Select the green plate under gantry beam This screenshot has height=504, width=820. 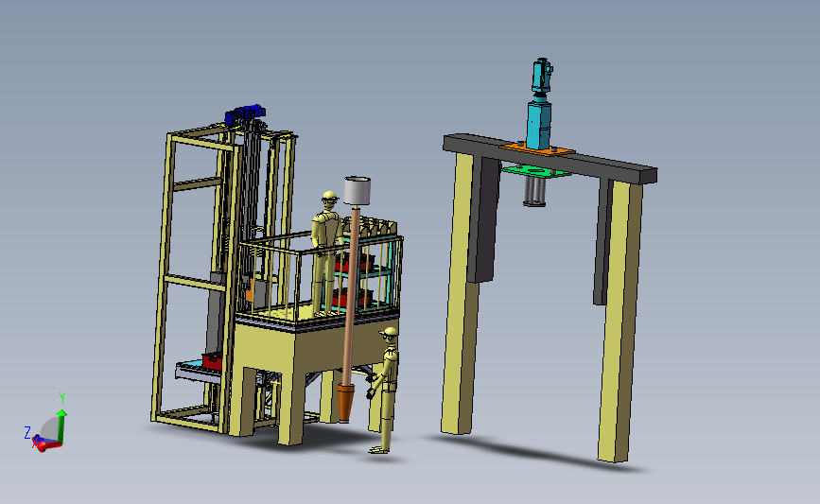tap(535, 171)
